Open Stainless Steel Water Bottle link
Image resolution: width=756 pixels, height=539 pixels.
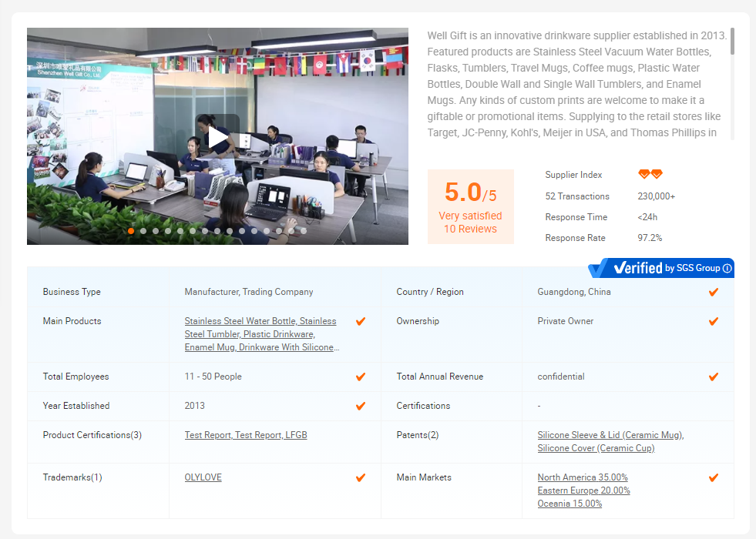pos(240,321)
